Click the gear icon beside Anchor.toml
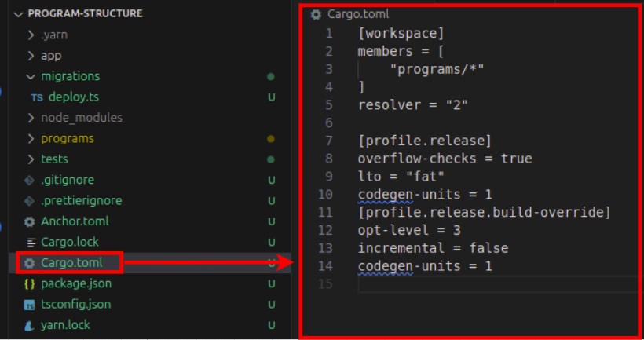 coord(29,221)
